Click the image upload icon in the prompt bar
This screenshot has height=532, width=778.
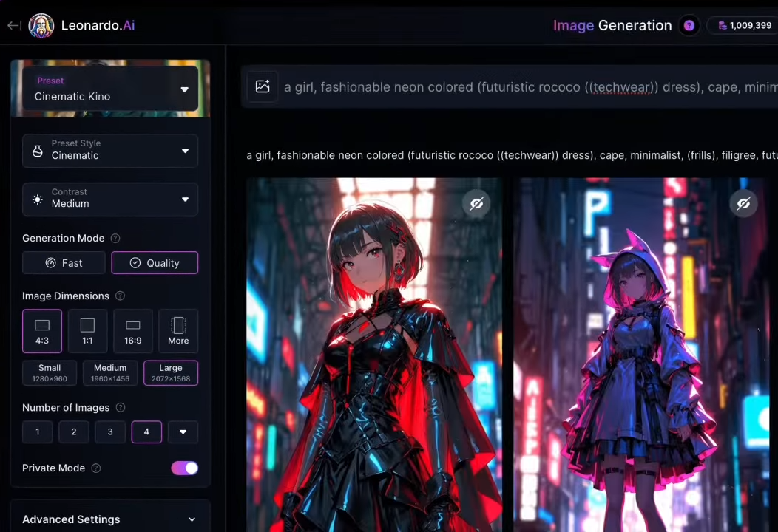pyautogui.click(x=263, y=86)
